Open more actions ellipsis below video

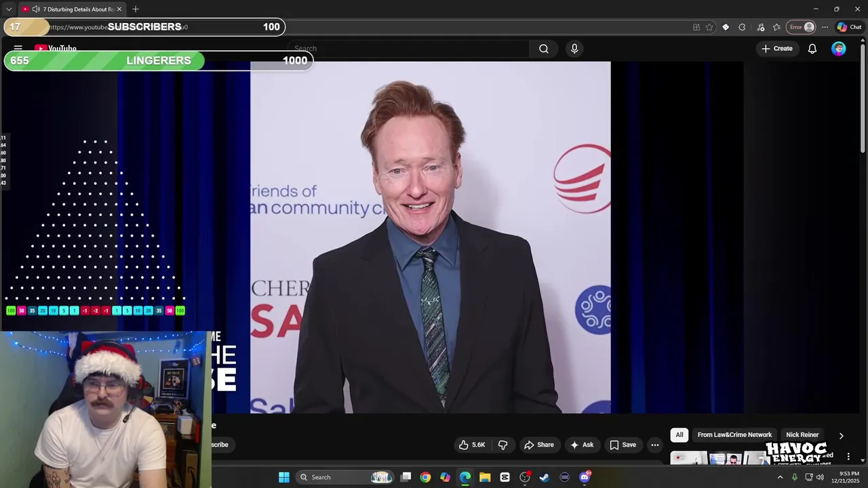pos(654,445)
